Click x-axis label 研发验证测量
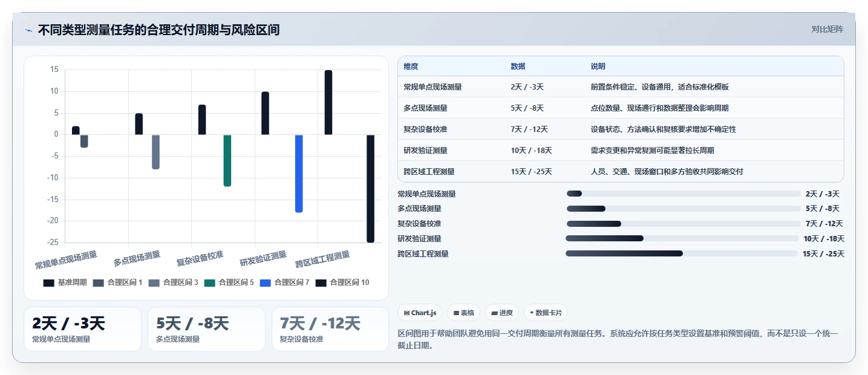868x375 pixels. click(263, 259)
